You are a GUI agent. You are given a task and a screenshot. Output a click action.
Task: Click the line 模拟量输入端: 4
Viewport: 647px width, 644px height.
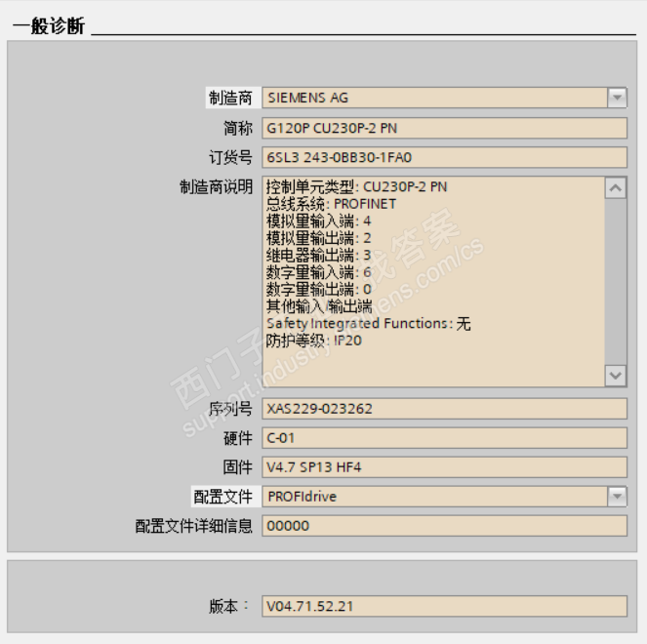click(x=318, y=221)
